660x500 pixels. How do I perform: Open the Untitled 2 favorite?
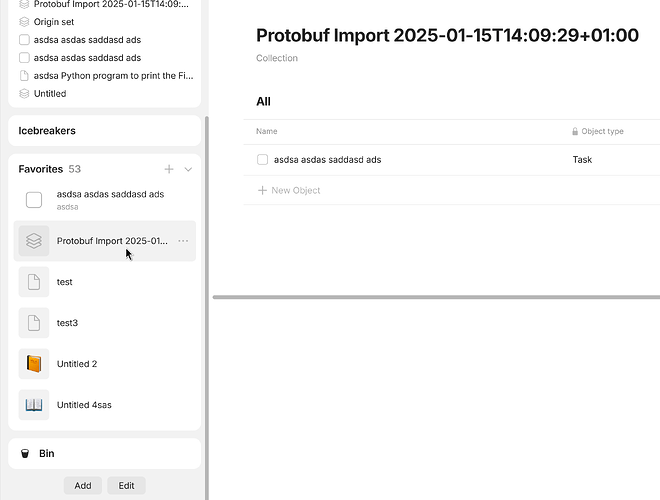click(105, 364)
